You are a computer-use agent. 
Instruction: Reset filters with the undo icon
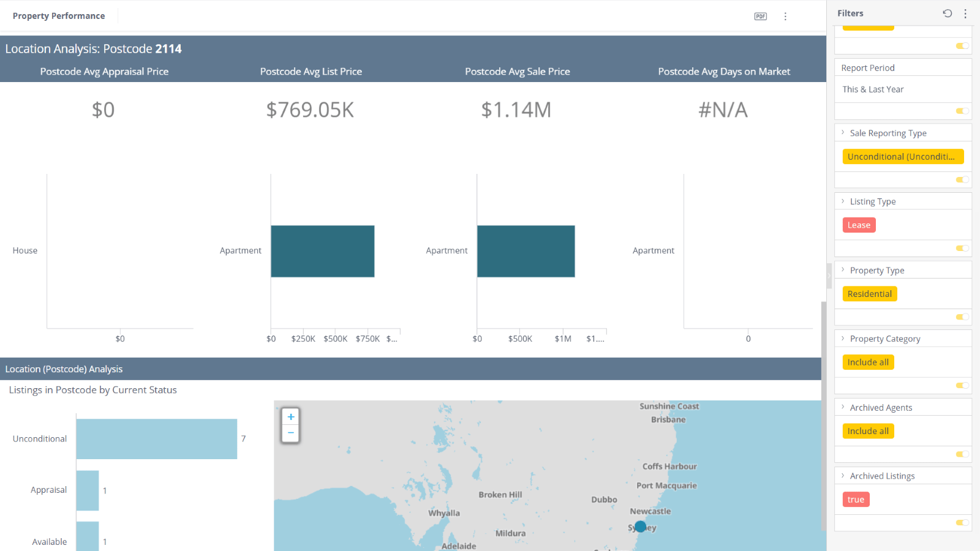tap(948, 13)
